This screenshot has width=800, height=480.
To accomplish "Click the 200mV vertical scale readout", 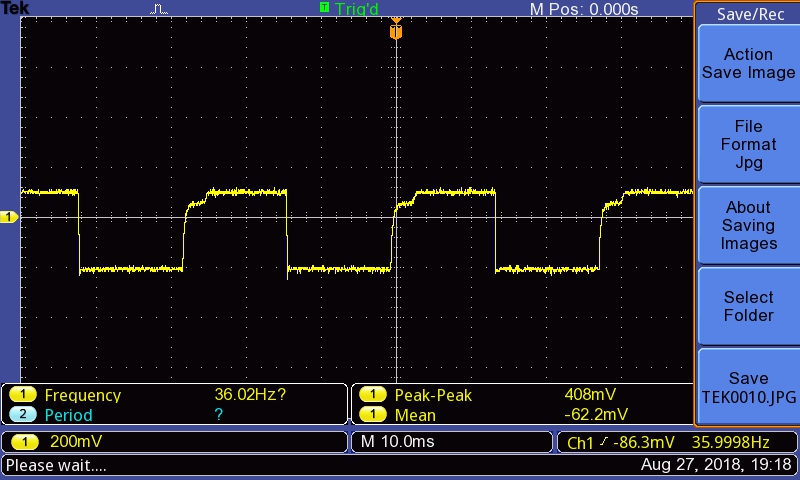I will pyautogui.click(x=76, y=441).
